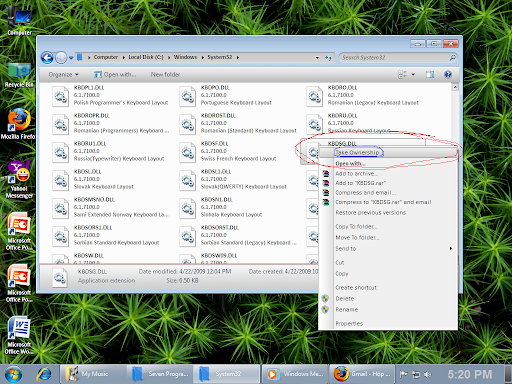
Task: Choose Delete in the context menu
Action: tap(388, 299)
